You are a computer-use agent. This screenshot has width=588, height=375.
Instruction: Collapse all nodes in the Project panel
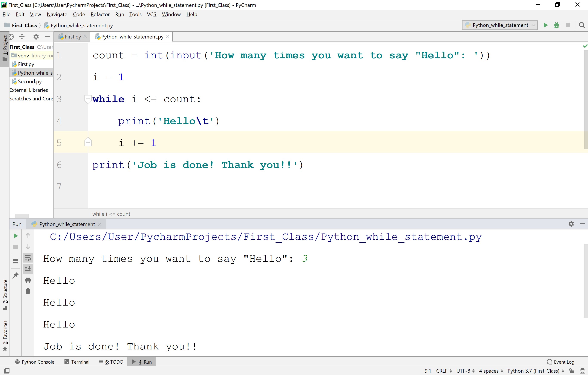click(x=22, y=37)
